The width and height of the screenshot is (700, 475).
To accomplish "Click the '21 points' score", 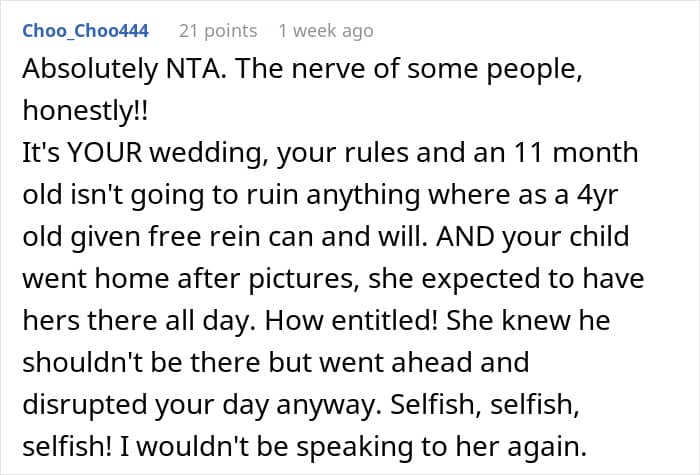I will 214,31.
